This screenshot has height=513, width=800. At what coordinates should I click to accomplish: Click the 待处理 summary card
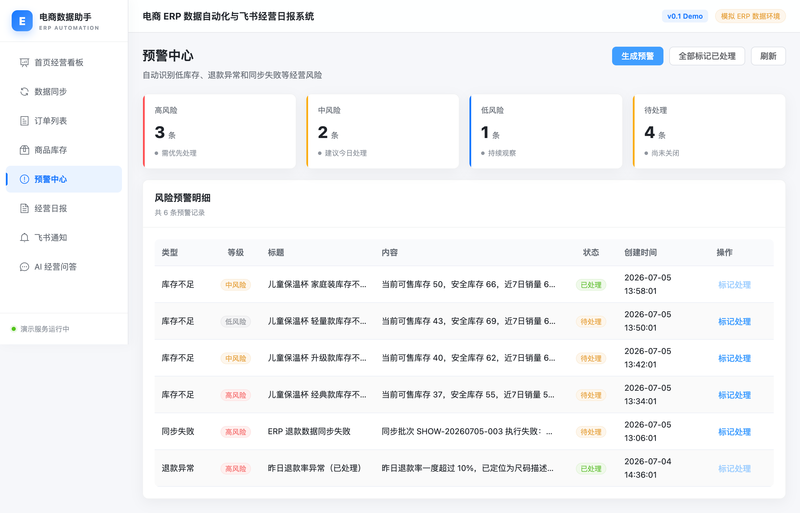coord(709,131)
